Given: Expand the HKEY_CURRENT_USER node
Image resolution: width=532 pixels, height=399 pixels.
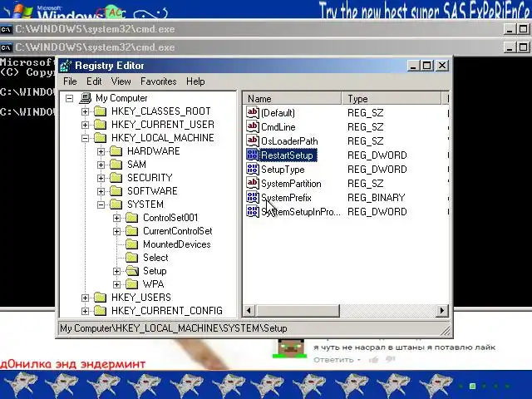Looking at the screenshot, I should tap(85, 125).
